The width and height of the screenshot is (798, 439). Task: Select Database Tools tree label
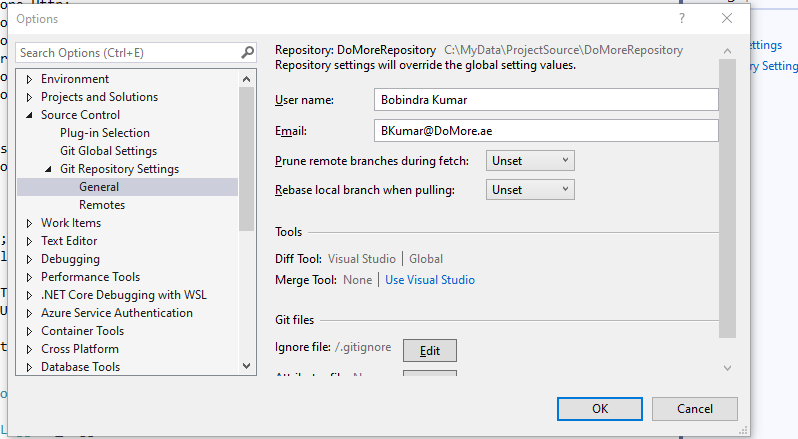point(80,367)
